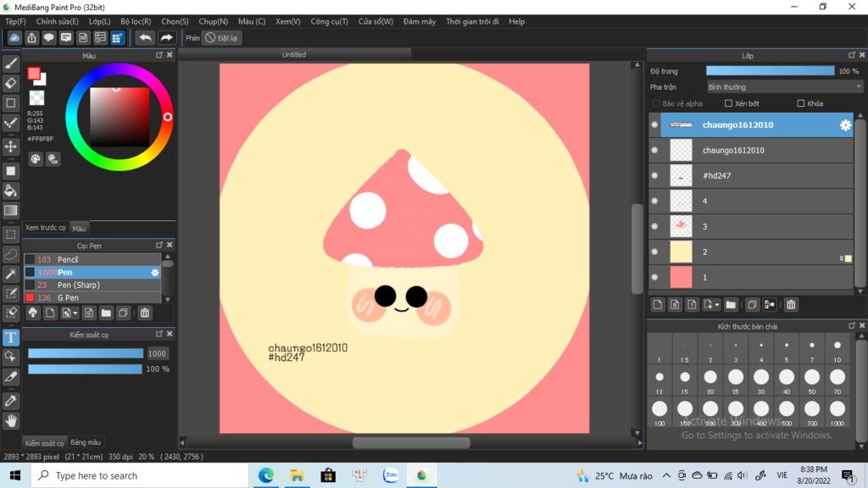
Task: Click the folder icon in the layer panel
Action: (731, 304)
